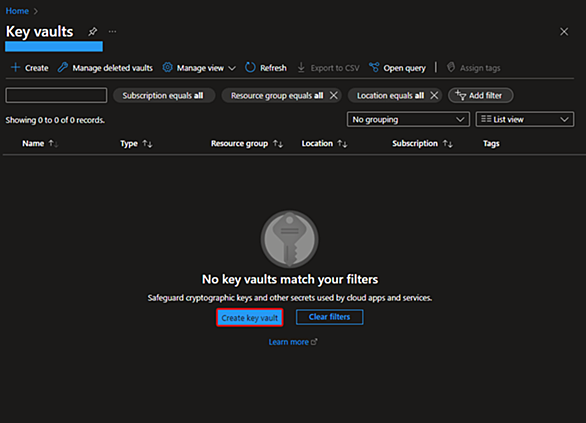The image size is (586, 423).
Task: Click the Clear filters button
Action: (x=329, y=317)
